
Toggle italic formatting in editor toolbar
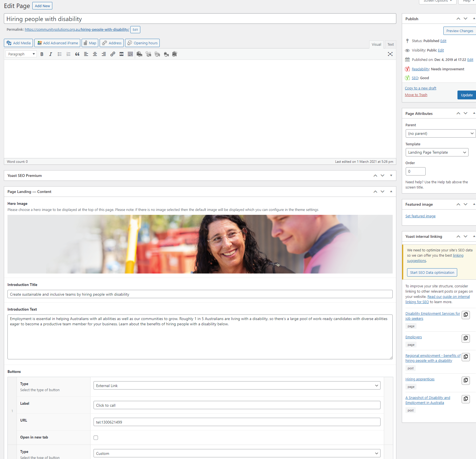click(x=51, y=54)
